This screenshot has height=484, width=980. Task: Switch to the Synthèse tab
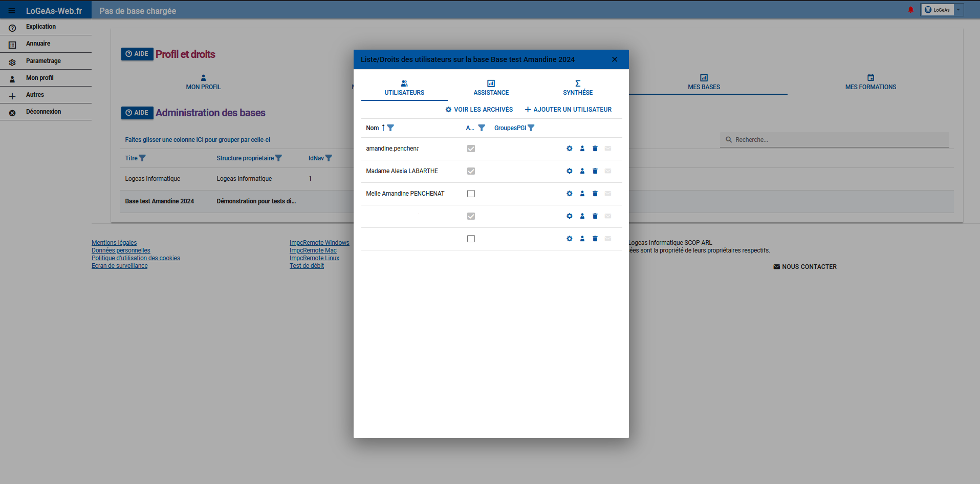click(x=577, y=88)
